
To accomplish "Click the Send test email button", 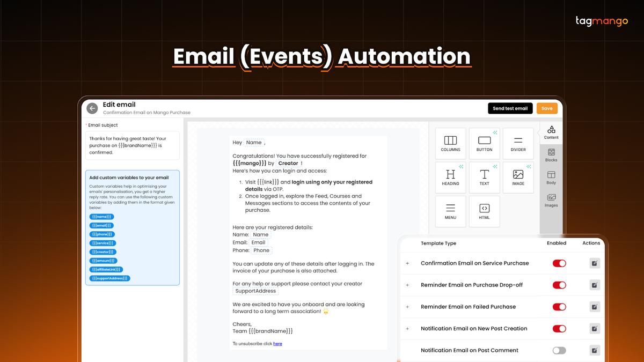I will tap(510, 108).
